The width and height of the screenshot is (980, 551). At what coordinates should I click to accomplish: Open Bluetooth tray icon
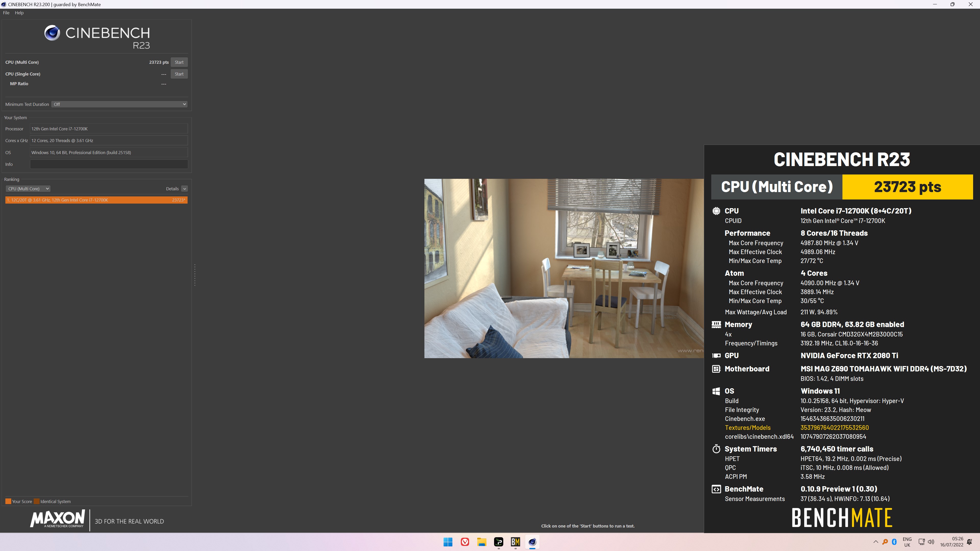(895, 542)
